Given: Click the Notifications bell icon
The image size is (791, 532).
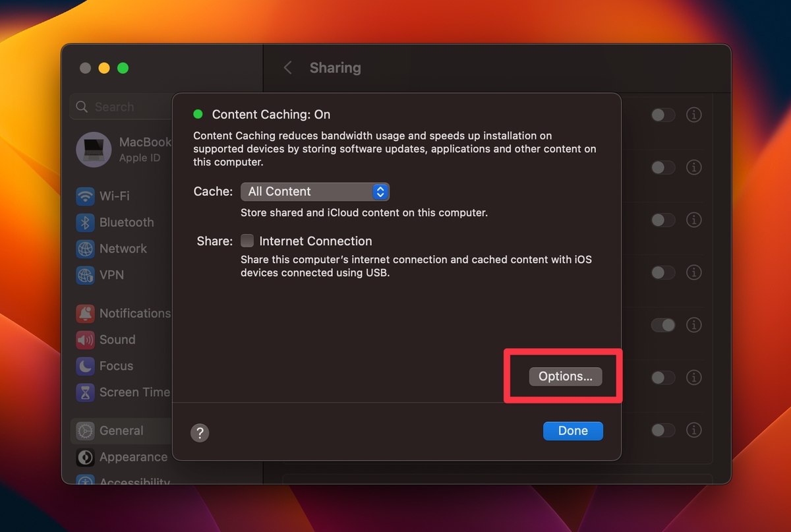Looking at the screenshot, I should [x=85, y=314].
